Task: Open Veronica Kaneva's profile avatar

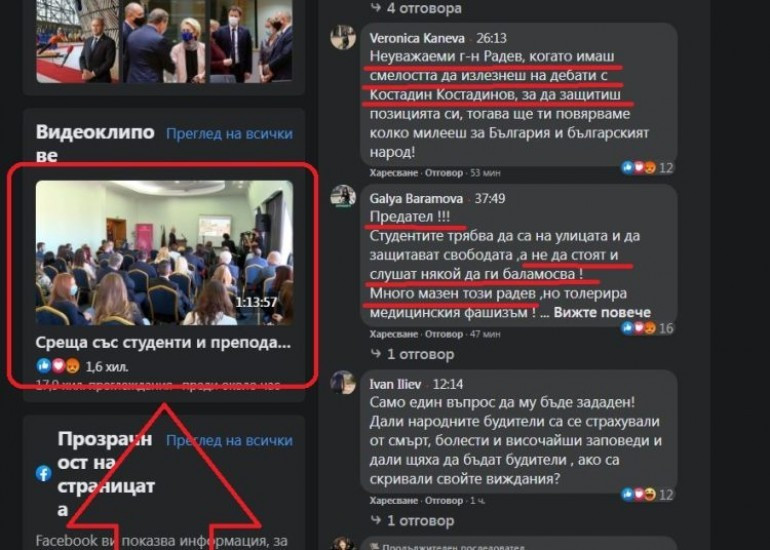Action: 343,37
